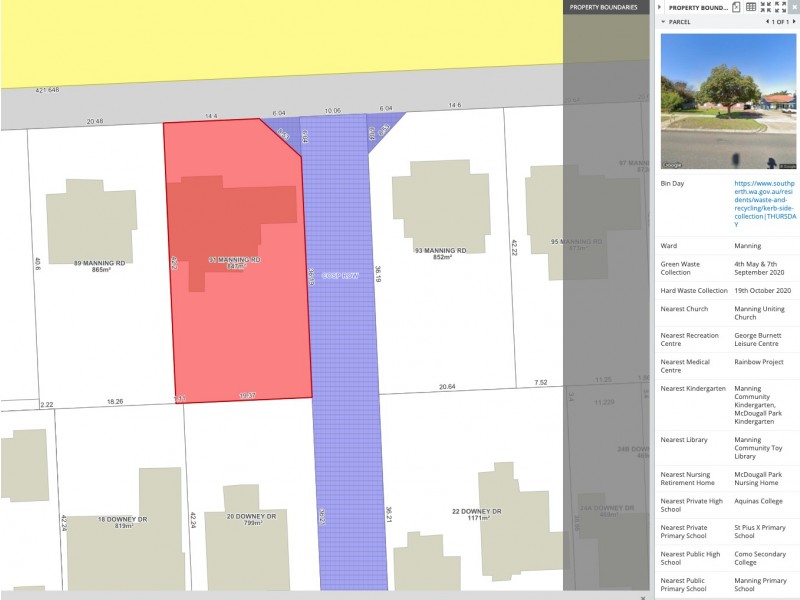Screen dimensions: 800x600
Task: Select the PROPERTY BOUNDARIES tab above the map
Action: click(x=604, y=7)
